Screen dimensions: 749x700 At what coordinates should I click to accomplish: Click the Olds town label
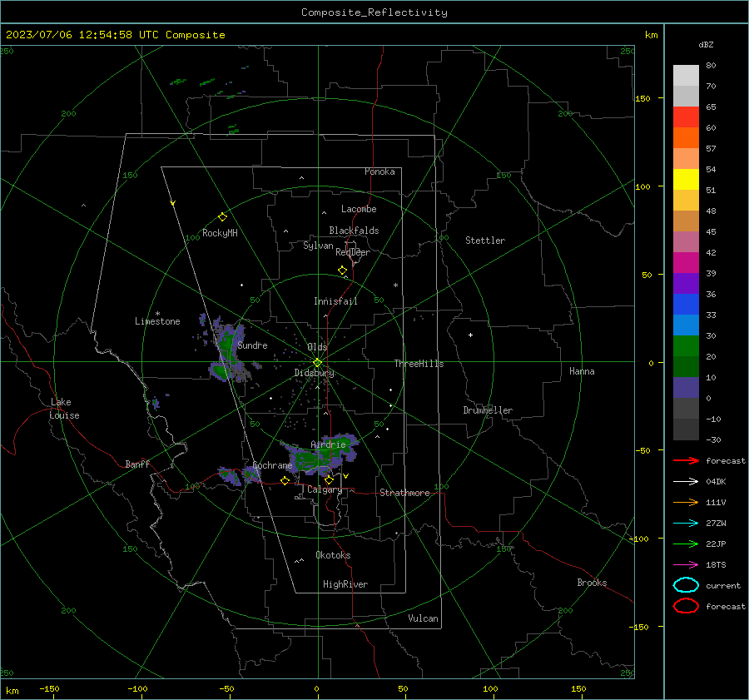click(x=317, y=347)
